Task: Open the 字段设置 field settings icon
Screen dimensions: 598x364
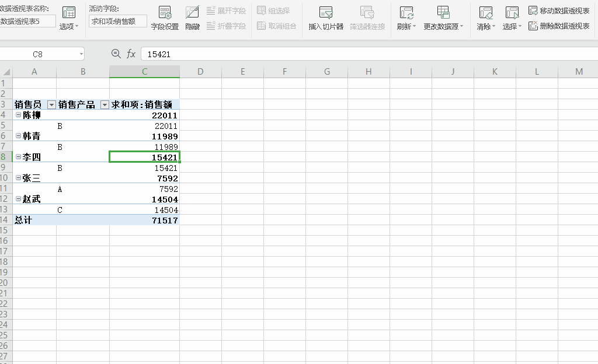Action: click(x=165, y=13)
